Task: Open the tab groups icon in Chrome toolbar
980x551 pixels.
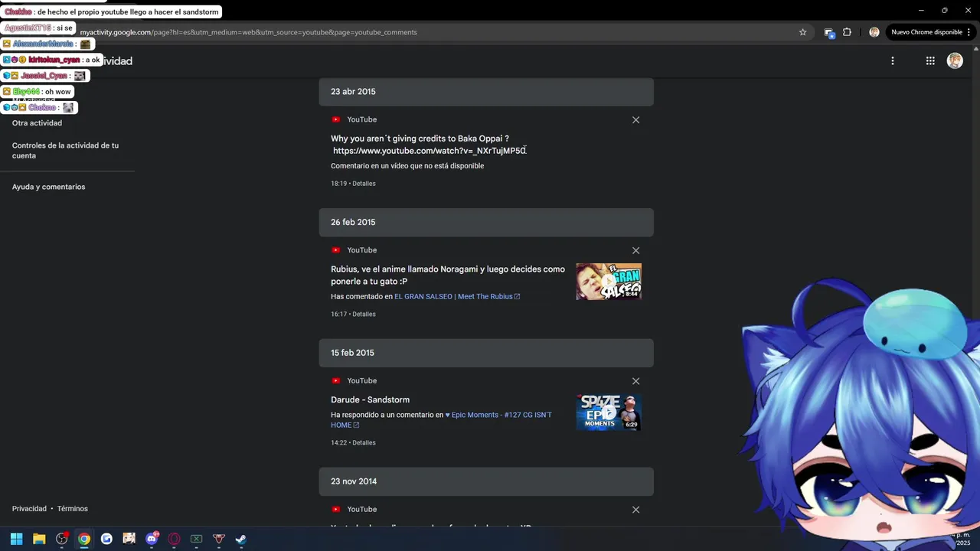Action: (828, 32)
